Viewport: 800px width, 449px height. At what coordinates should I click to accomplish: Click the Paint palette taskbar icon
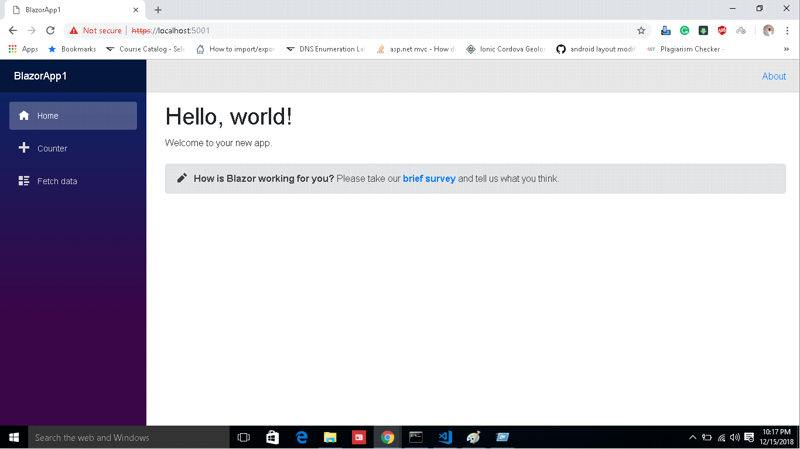click(473, 437)
